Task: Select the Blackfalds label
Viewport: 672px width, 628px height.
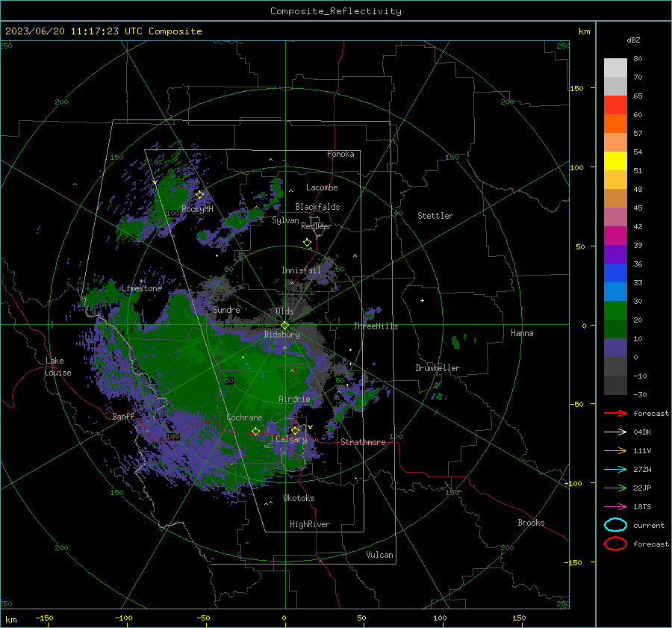Action: 317,207
